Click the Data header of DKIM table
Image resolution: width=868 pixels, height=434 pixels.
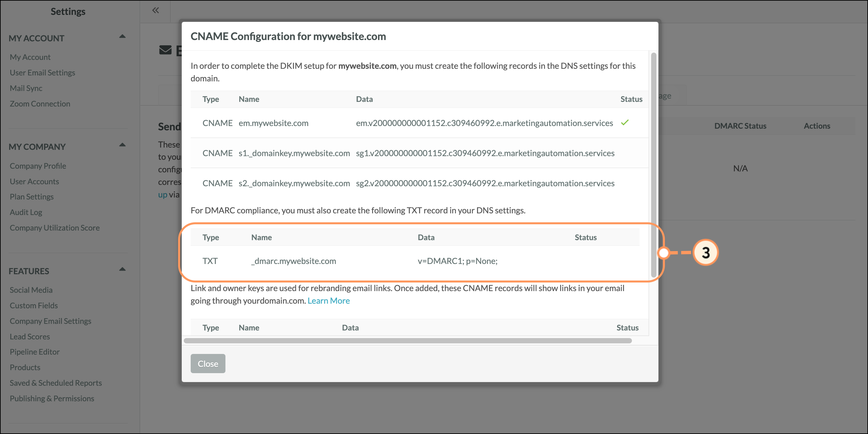364,99
